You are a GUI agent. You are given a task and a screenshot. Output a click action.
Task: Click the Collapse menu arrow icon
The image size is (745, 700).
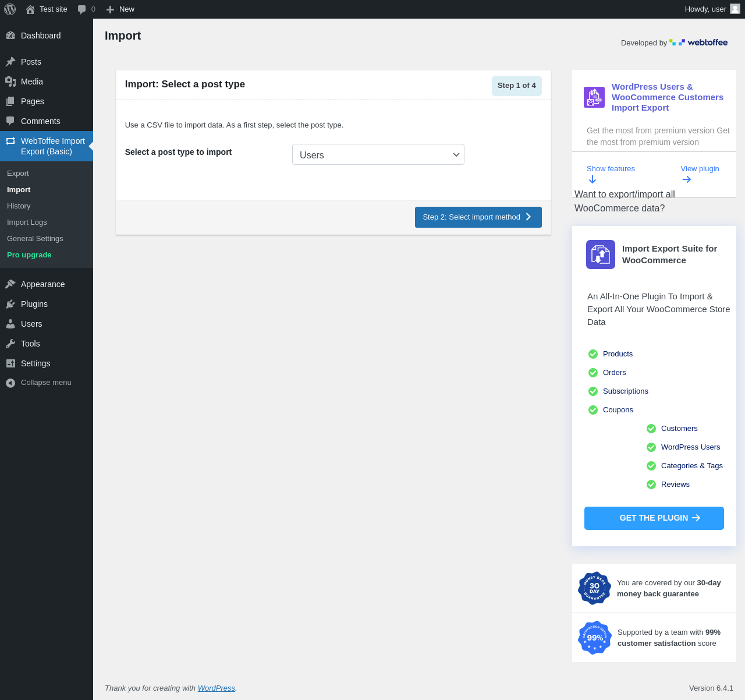pyautogui.click(x=10, y=383)
